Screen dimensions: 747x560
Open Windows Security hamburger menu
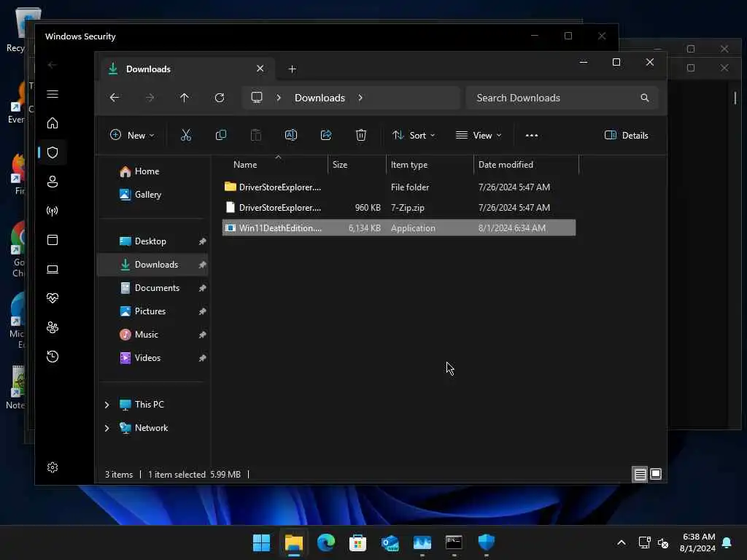[x=53, y=94]
